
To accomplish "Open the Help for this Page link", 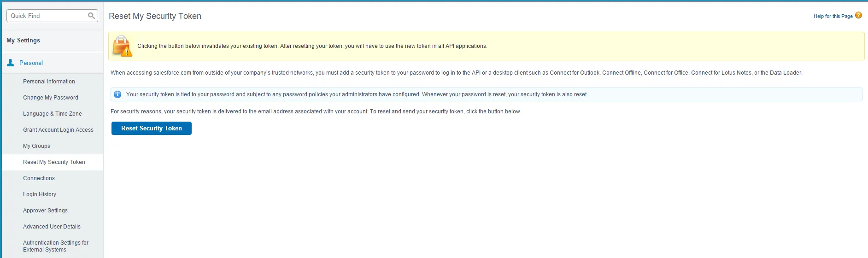I will point(833,16).
